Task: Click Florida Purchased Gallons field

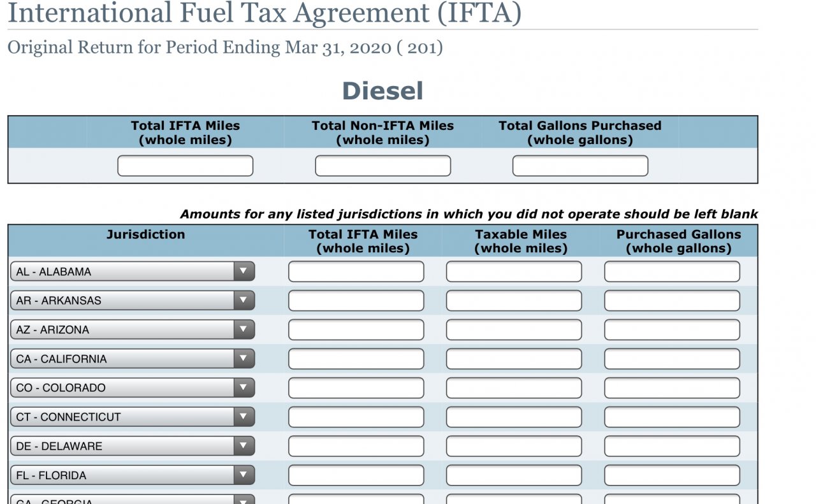Action: pos(672,475)
